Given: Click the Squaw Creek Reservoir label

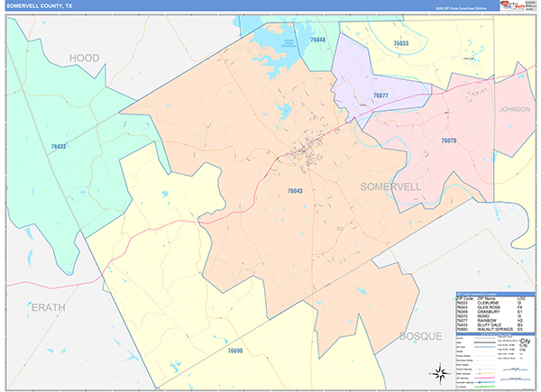Looking at the screenshot, I should pyautogui.click(x=289, y=43).
